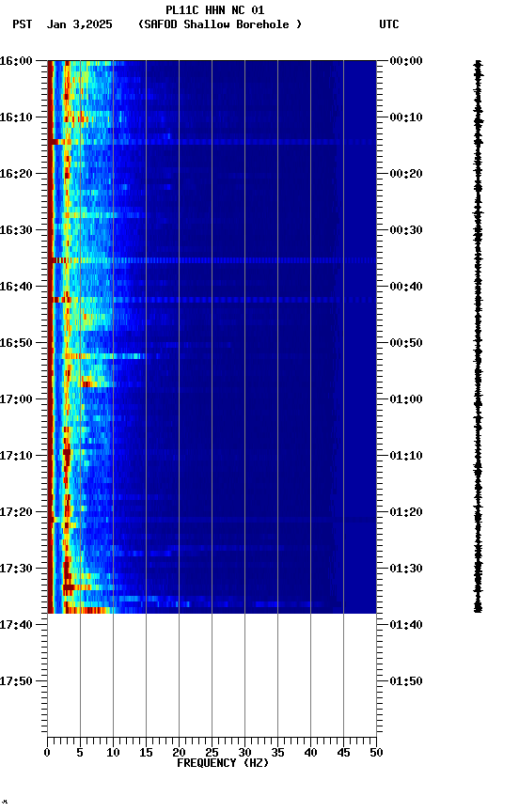Image resolution: width=519 pixels, height=812 pixels.
Task: Click the 5 Hz frequency axis label
Action: click(x=80, y=753)
